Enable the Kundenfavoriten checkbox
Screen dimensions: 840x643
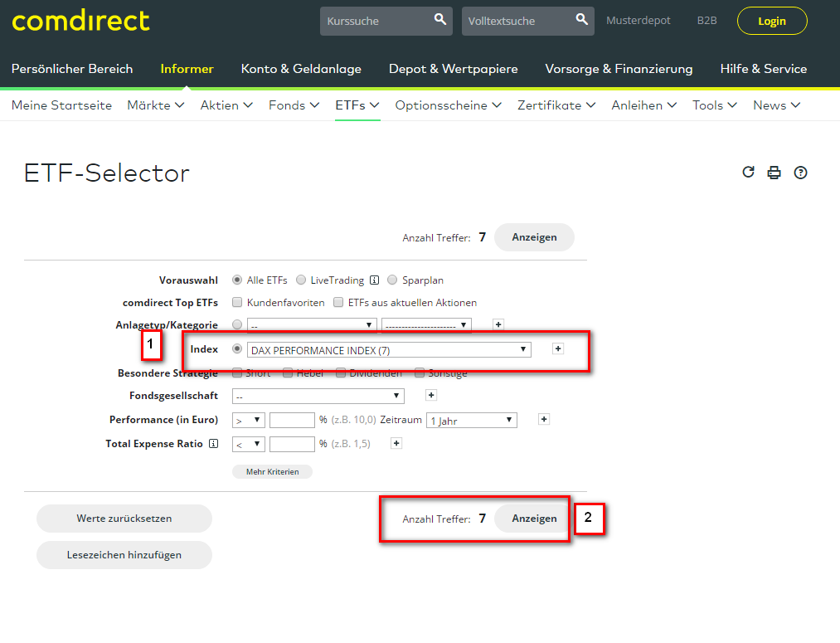pyautogui.click(x=238, y=303)
